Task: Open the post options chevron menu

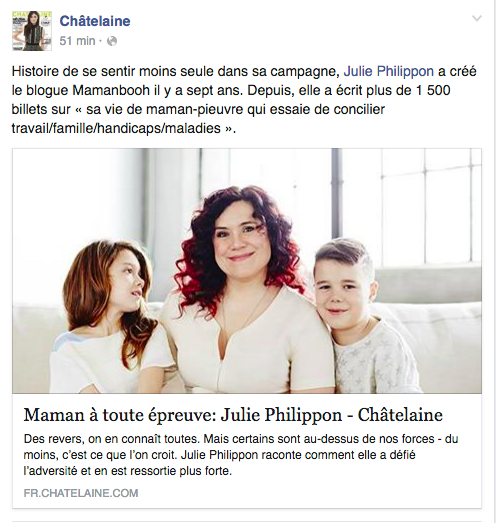Action: pyautogui.click(x=477, y=18)
